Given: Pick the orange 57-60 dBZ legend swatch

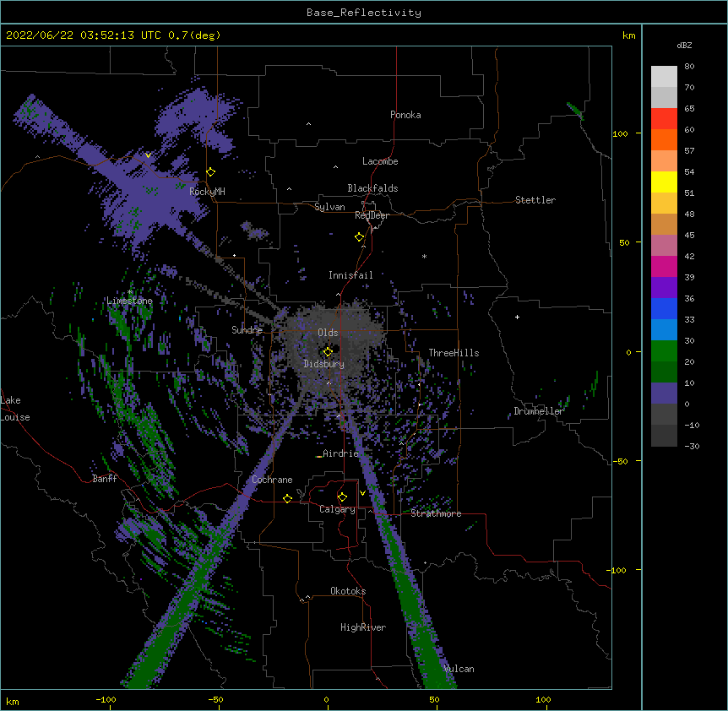Looking at the screenshot, I should pos(664,139).
